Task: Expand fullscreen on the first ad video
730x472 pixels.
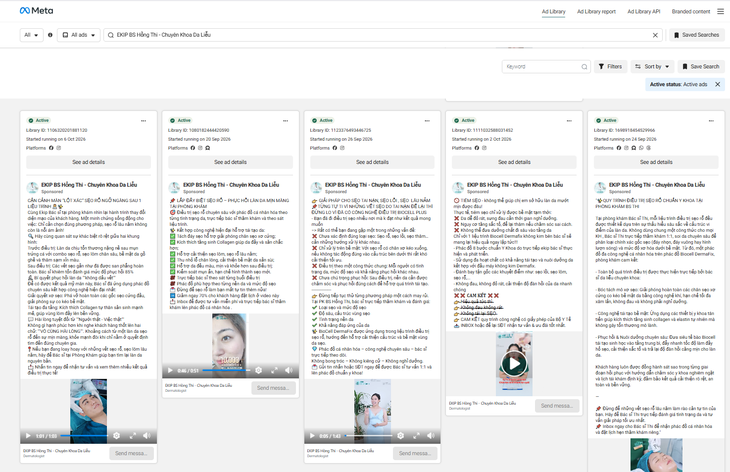Action: tap(132, 436)
